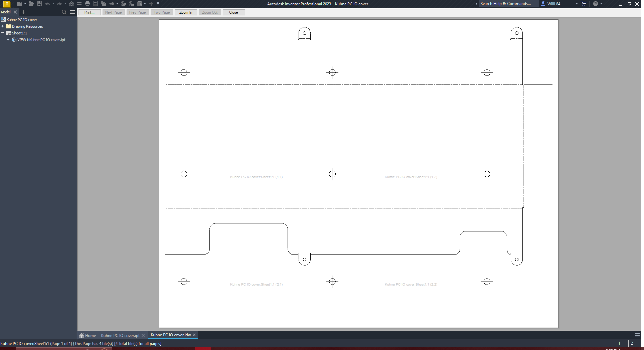Click the Undo arrow icon
644x350 pixels.
47,4
